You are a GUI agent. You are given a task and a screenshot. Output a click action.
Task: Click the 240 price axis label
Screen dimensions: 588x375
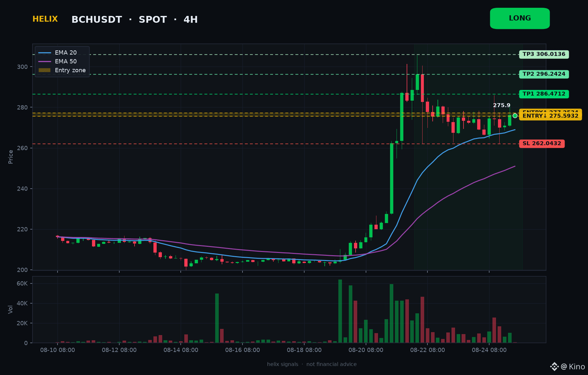pyautogui.click(x=22, y=189)
